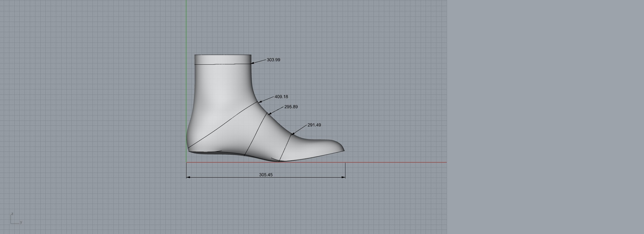Click right arrowhead of the 305.45 dimension
The height and width of the screenshot is (234, 644).
click(343, 177)
